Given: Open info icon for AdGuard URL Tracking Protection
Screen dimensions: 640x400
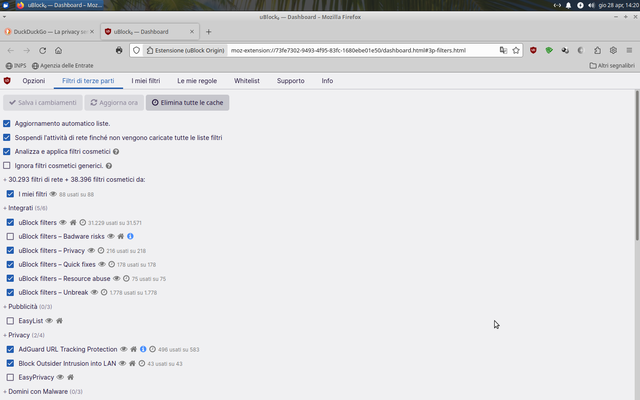Looking at the screenshot, I should click(x=143, y=349).
